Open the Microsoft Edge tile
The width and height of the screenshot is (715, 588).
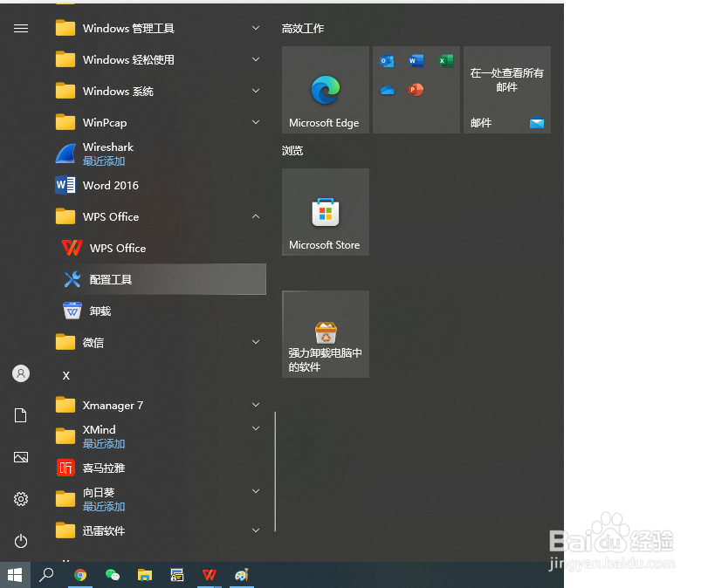pos(325,90)
